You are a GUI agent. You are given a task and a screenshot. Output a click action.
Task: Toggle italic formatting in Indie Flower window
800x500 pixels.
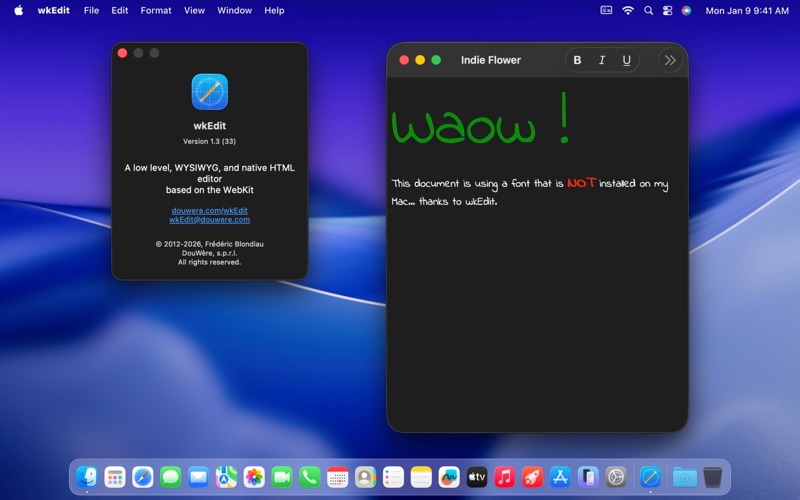click(x=602, y=60)
